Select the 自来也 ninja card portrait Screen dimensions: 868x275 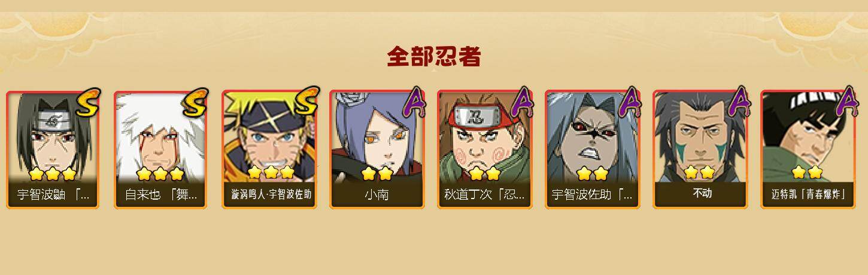pos(160,137)
